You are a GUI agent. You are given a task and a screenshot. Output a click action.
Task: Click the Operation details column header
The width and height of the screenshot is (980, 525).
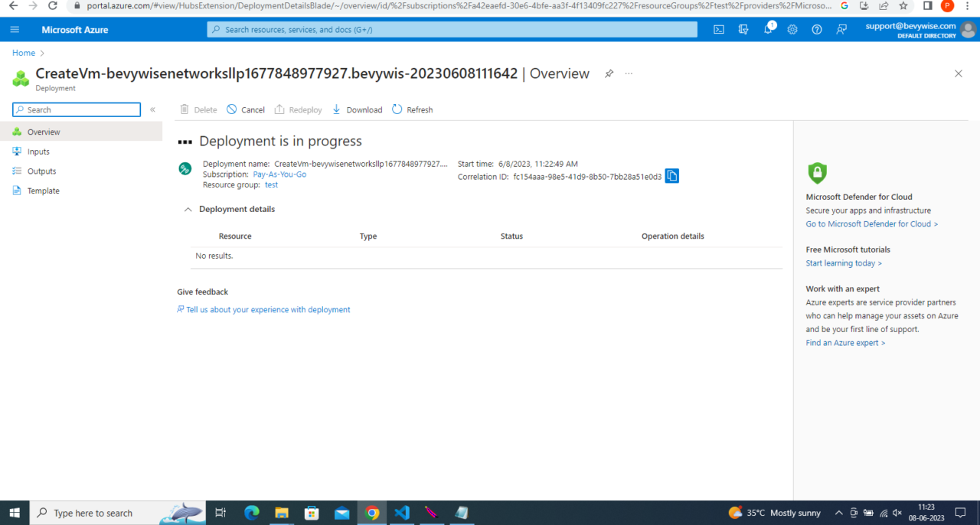point(673,236)
